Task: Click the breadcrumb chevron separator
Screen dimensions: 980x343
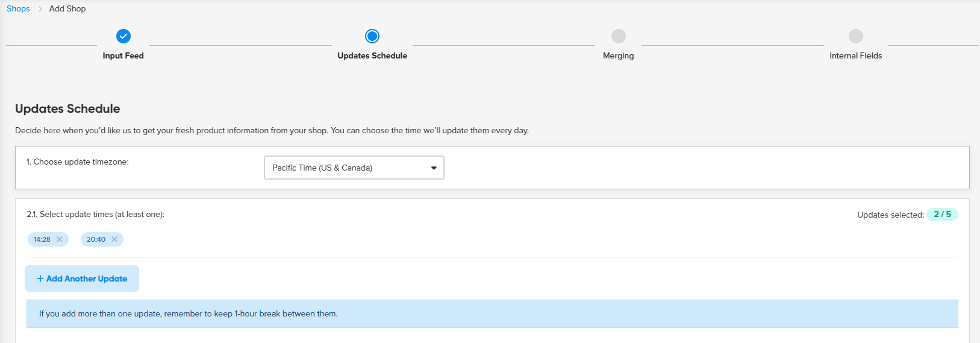Action: pyautogui.click(x=40, y=9)
